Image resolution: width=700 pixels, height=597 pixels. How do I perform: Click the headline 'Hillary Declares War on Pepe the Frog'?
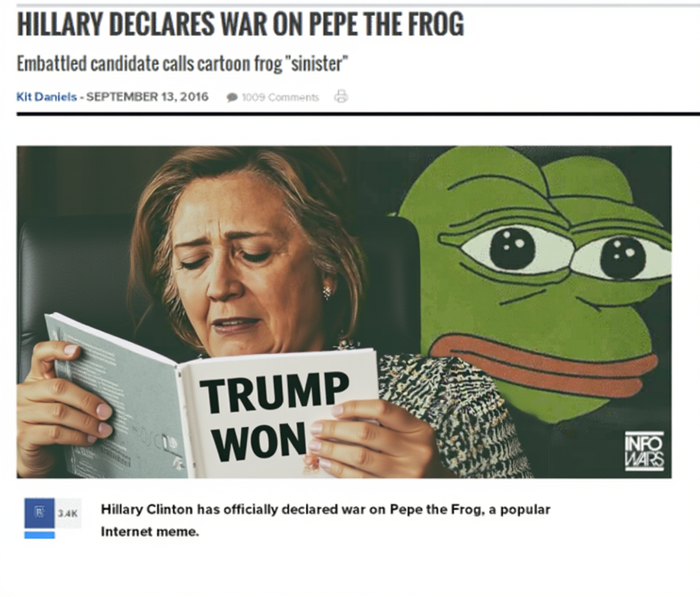pos(240,24)
